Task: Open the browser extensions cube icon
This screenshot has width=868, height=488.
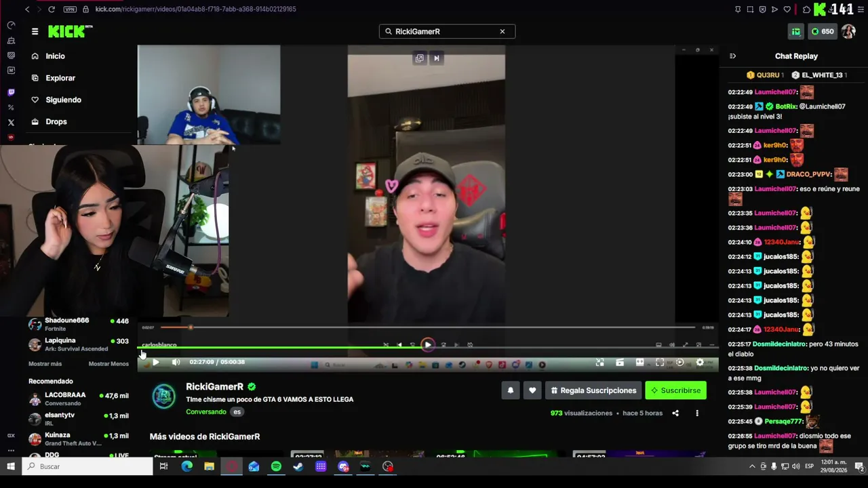Action: click(806, 9)
